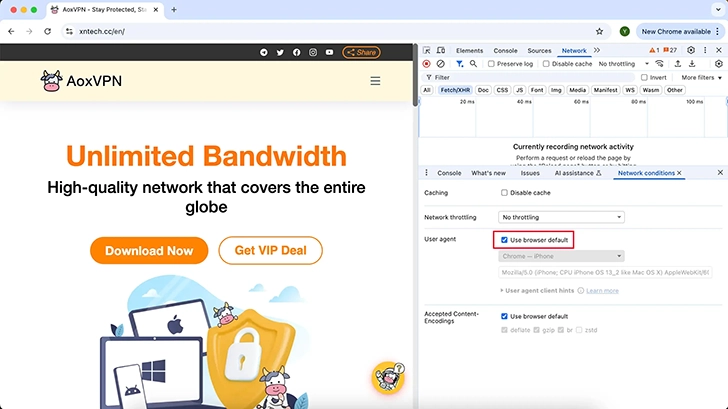This screenshot has height=409, width=728.
Task: Activate the inspect element picker icon
Action: click(x=427, y=50)
